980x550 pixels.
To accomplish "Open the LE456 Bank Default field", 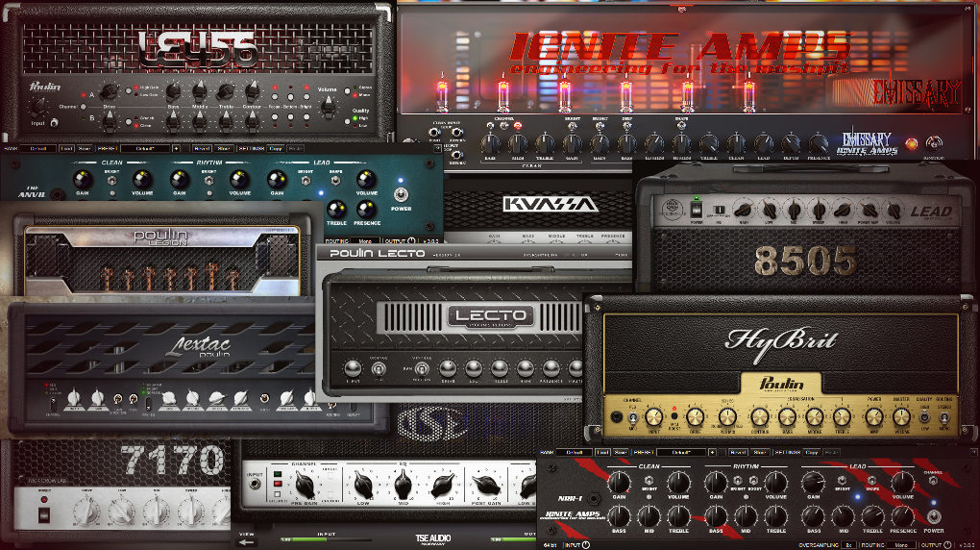I will [x=38, y=148].
